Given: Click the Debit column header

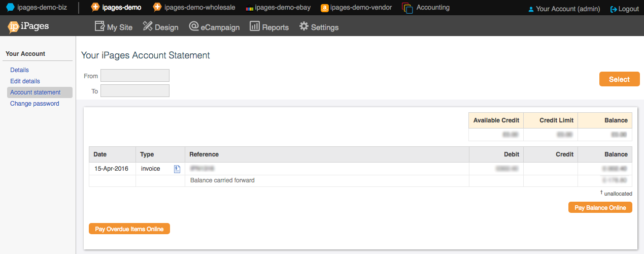Looking at the screenshot, I should click(x=496, y=154).
